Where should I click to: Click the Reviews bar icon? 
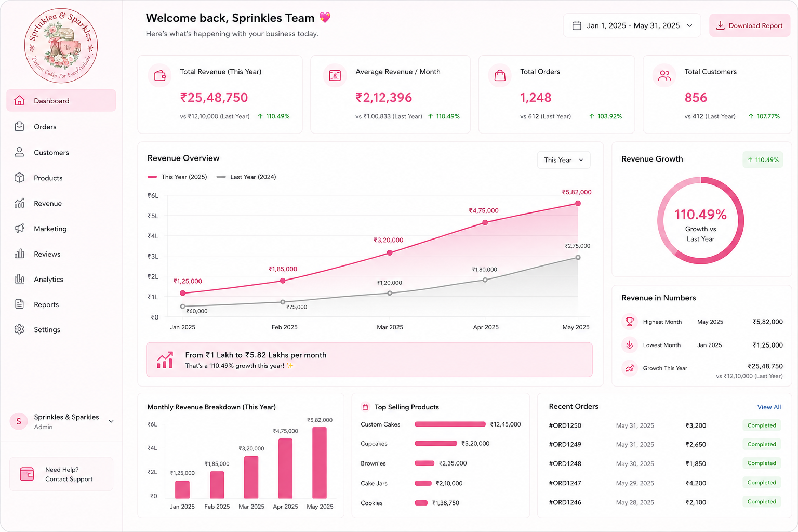point(19,254)
